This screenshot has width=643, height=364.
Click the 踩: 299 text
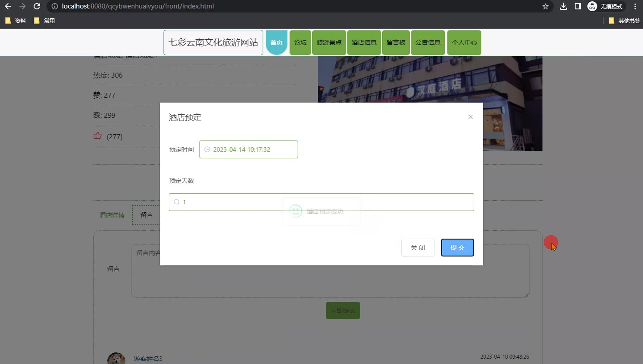tap(104, 115)
